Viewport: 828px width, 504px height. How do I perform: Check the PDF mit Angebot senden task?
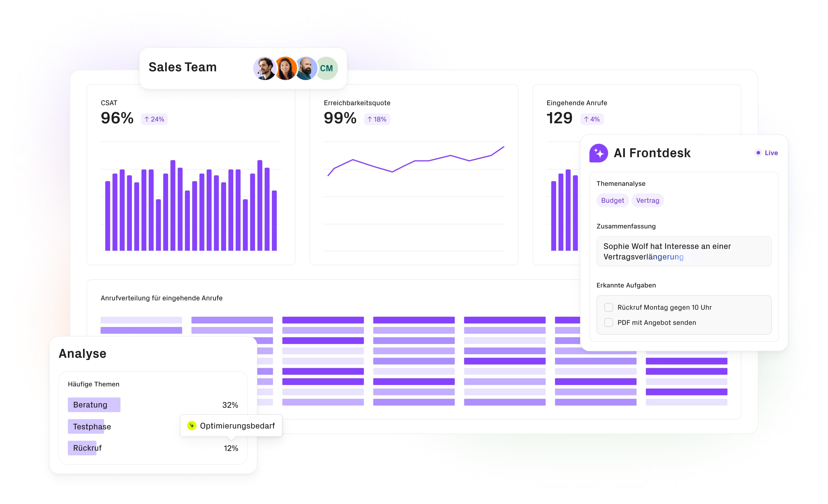coord(608,322)
